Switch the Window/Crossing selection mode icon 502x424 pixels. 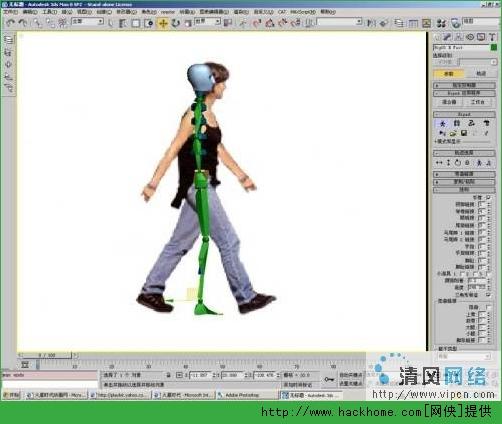click(149, 23)
